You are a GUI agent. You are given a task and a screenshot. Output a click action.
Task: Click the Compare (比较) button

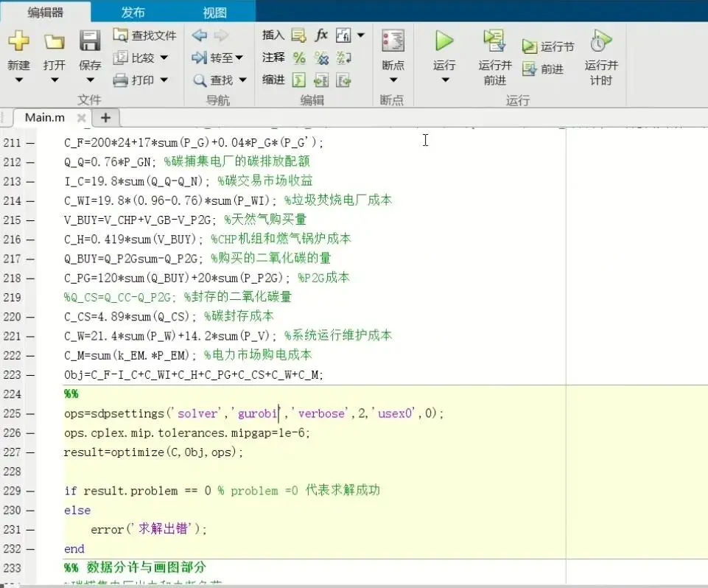[135, 57]
